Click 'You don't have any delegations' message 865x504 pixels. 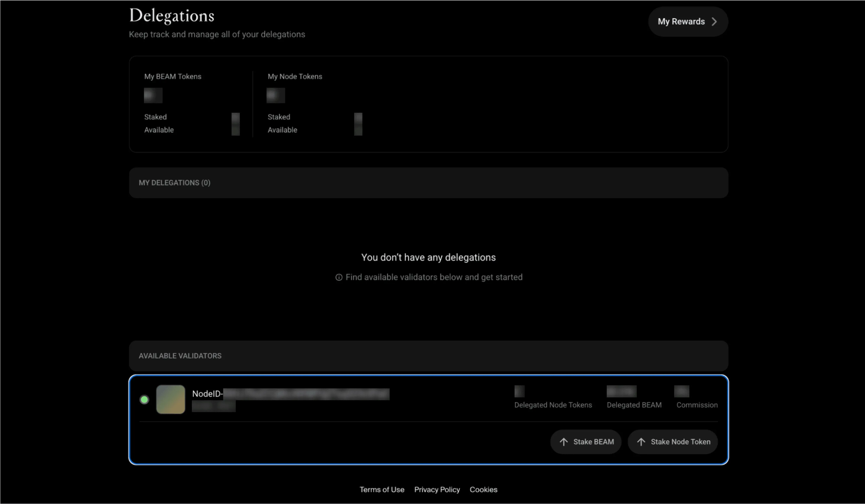(428, 257)
